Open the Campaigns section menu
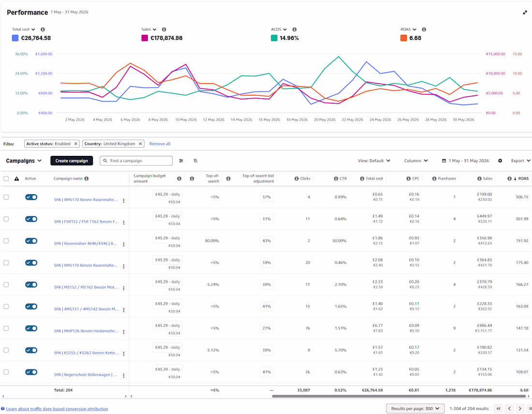This screenshot has height=414, width=532. click(24, 161)
